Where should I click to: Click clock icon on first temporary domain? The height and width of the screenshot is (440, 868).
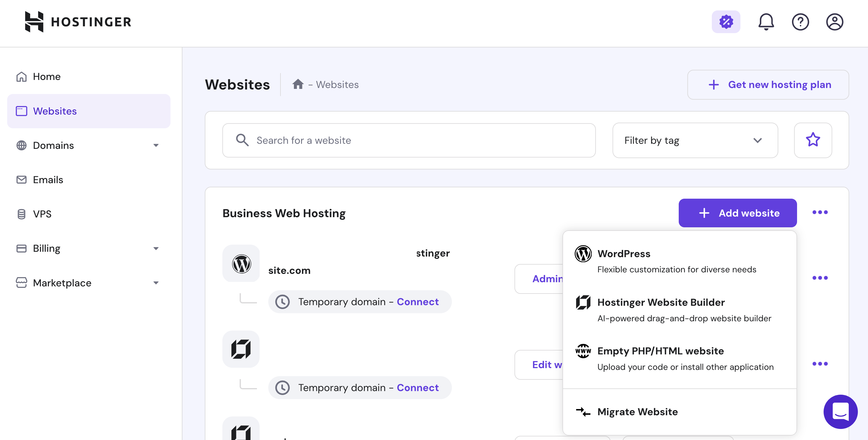tap(282, 302)
